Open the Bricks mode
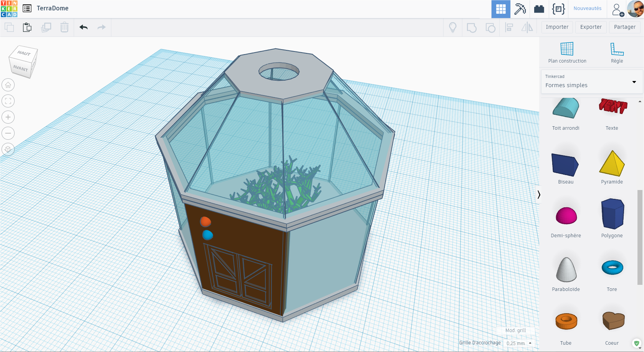 coord(539,9)
